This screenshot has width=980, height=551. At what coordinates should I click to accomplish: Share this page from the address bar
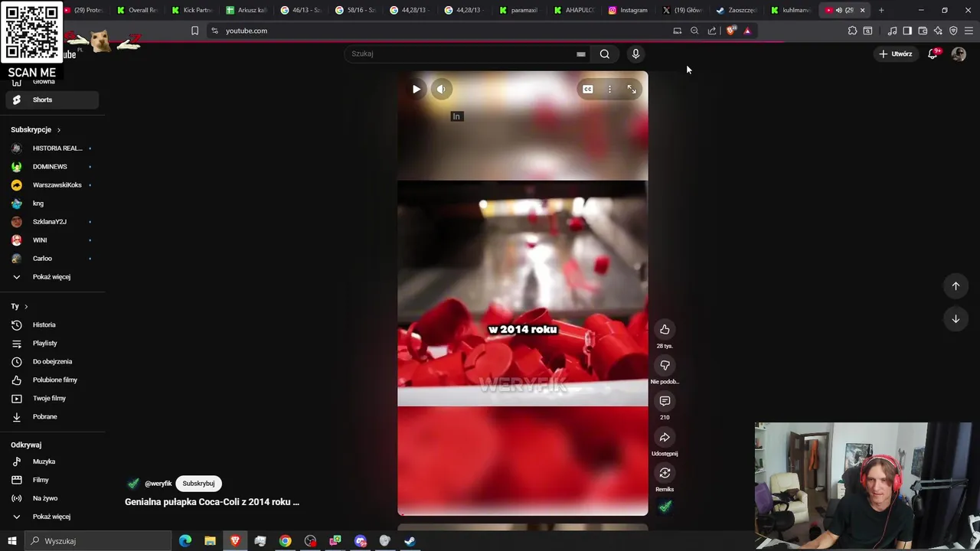(712, 31)
